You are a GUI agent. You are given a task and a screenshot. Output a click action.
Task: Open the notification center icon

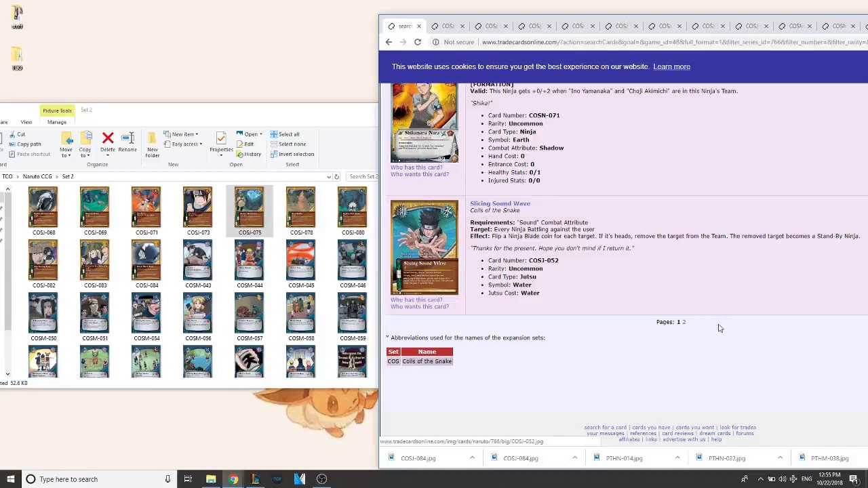[x=854, y=479]
